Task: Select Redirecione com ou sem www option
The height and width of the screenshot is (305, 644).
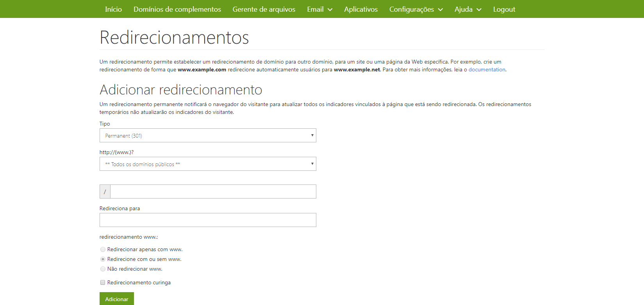Action: (103, 259)
